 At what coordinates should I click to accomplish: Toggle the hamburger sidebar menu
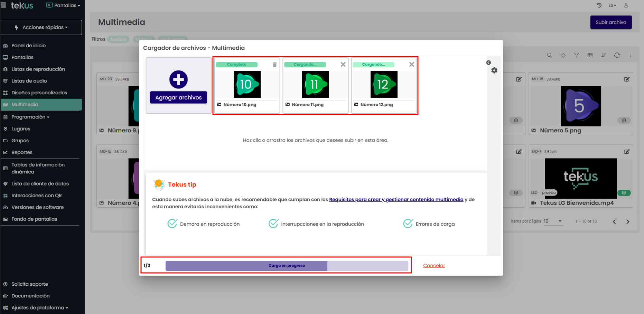[x=3, y=5]
